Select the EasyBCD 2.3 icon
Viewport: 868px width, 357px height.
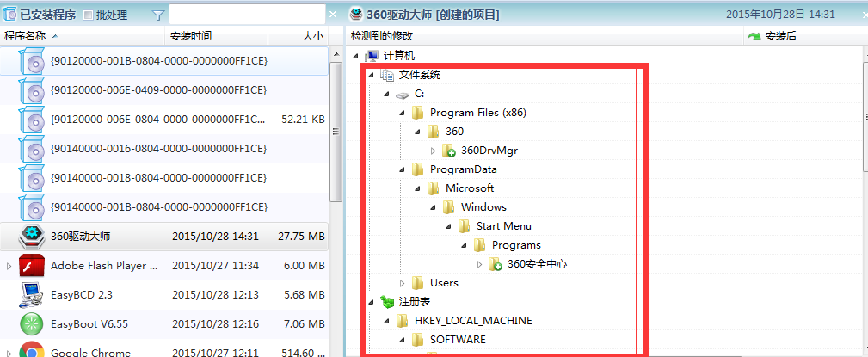pos(33,295)
